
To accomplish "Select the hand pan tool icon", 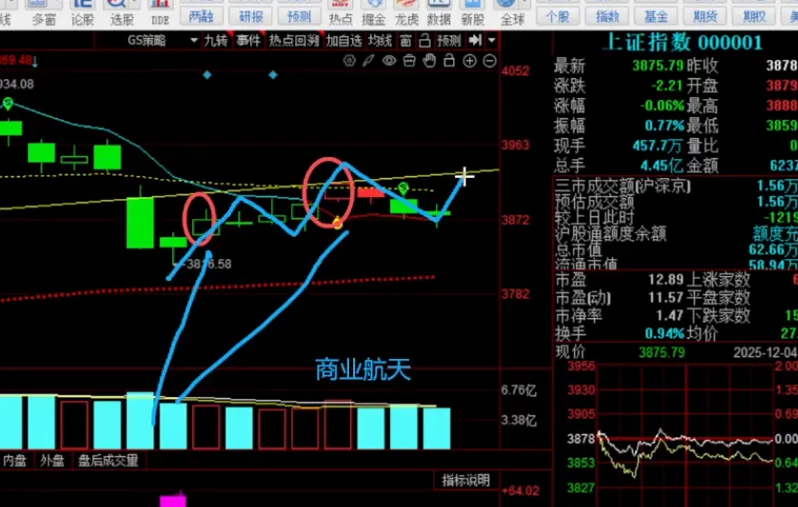I will point(430,61).
